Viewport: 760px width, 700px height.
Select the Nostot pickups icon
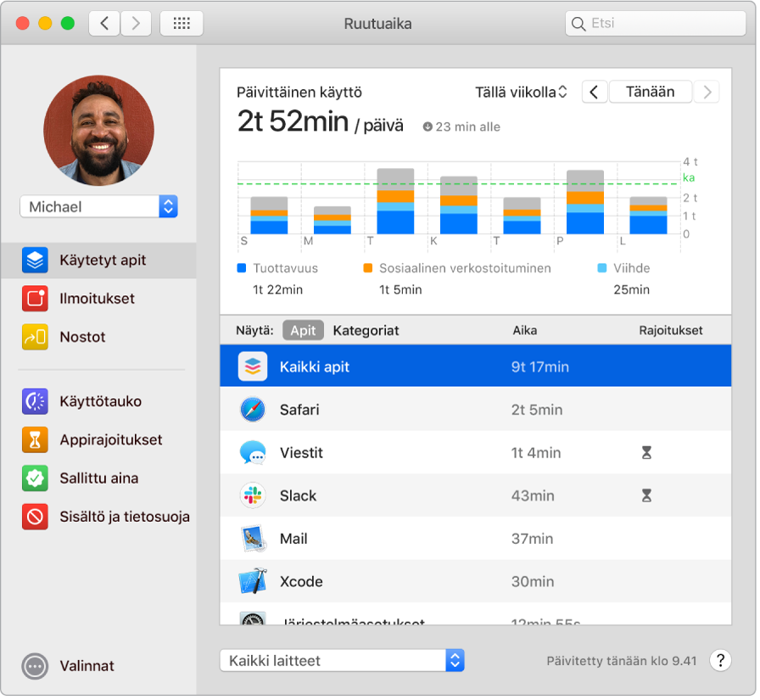(35, 338)
